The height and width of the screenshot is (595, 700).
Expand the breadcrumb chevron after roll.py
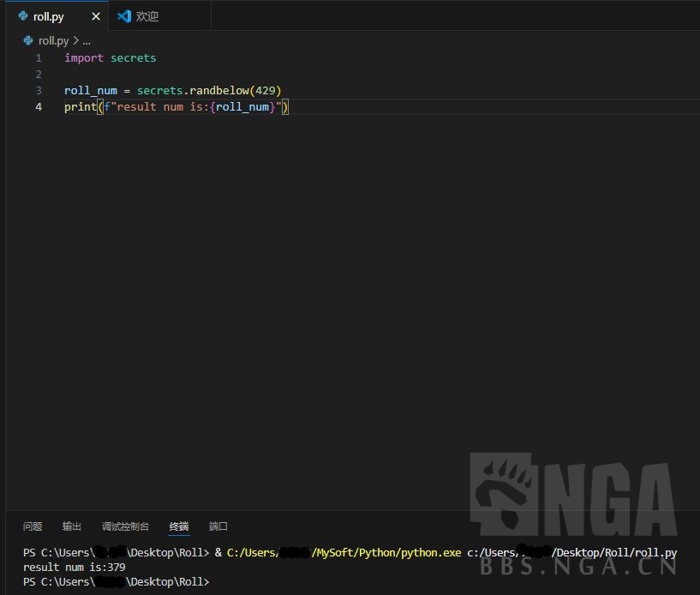(76, 40)
